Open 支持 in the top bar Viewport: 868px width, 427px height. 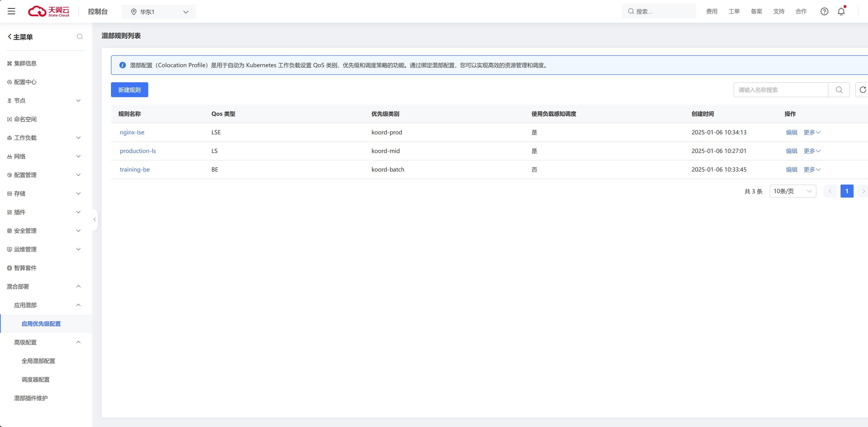tap(779, 11)
